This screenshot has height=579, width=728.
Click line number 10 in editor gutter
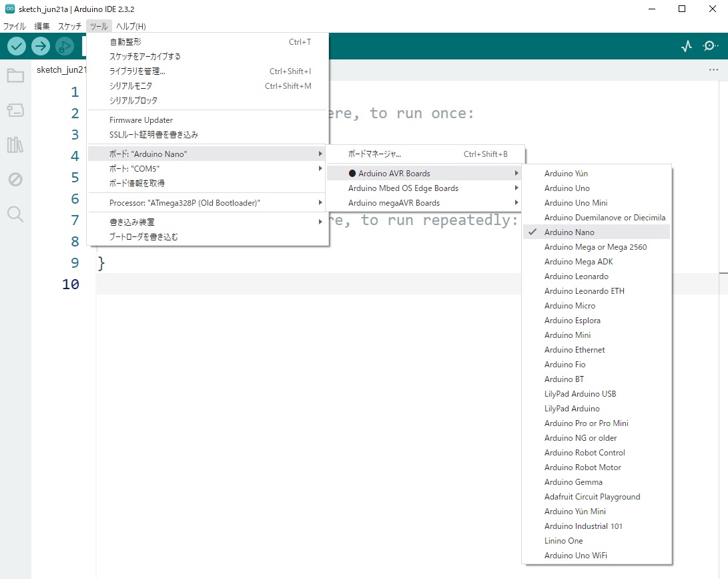point(71,284)
